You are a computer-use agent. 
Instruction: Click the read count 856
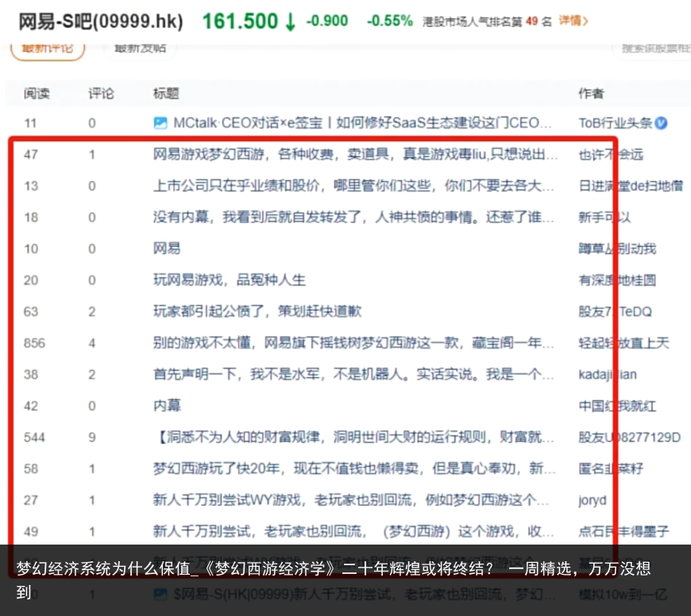[34, 343]
